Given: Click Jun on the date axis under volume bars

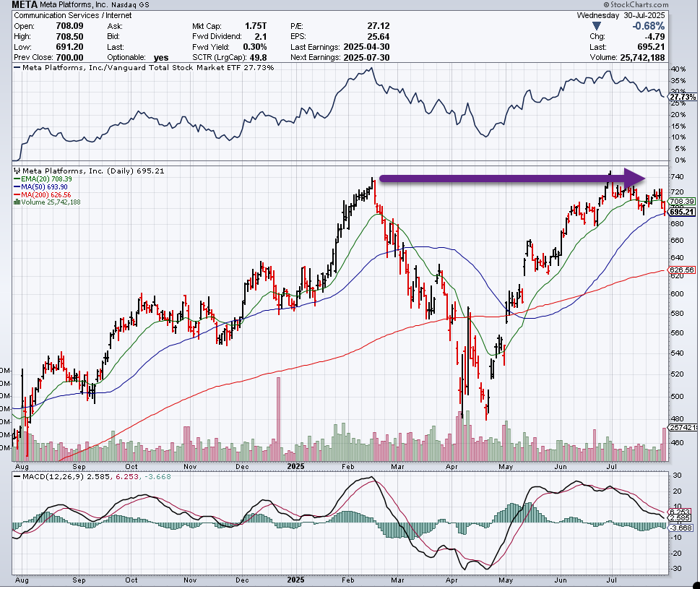Looking at the screenshot, I should [x=561, y=467].
